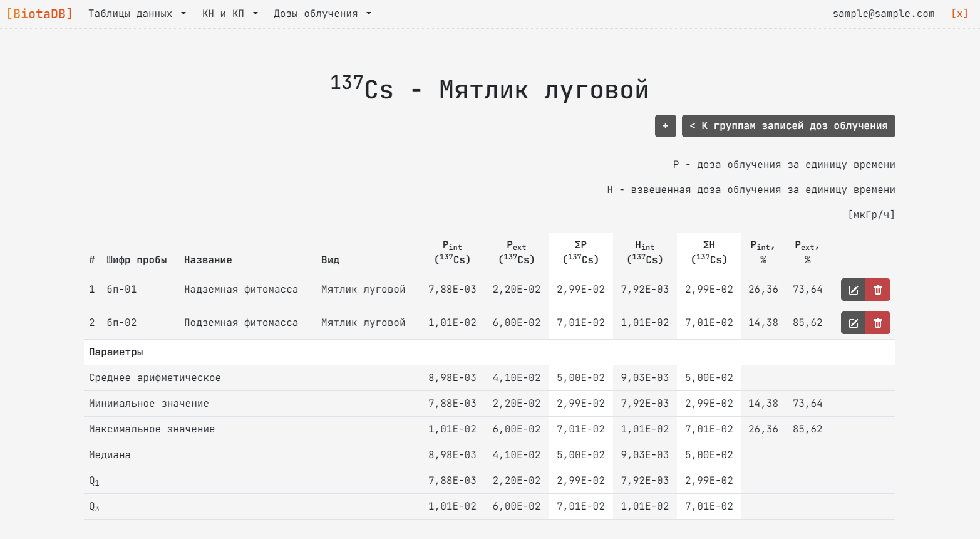Click the Среднее арифметическое row label
The image size is (980, 539).
(x=155, y=378)
